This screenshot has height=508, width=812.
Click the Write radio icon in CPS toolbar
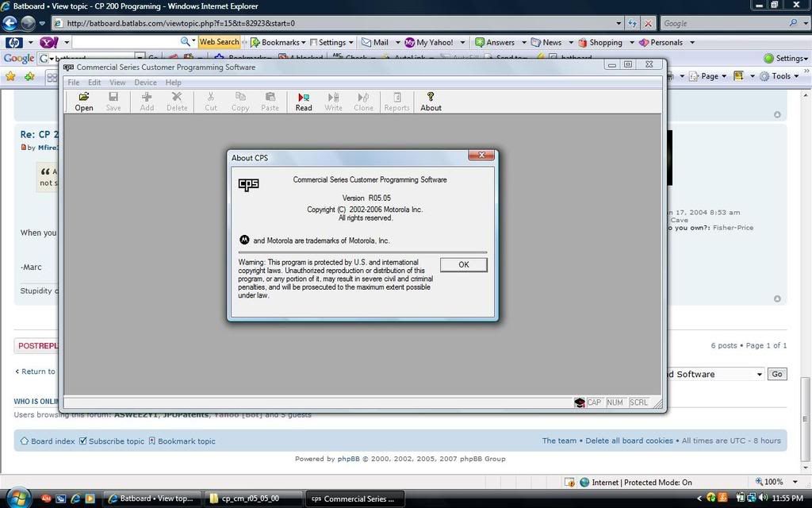(334, 97)
